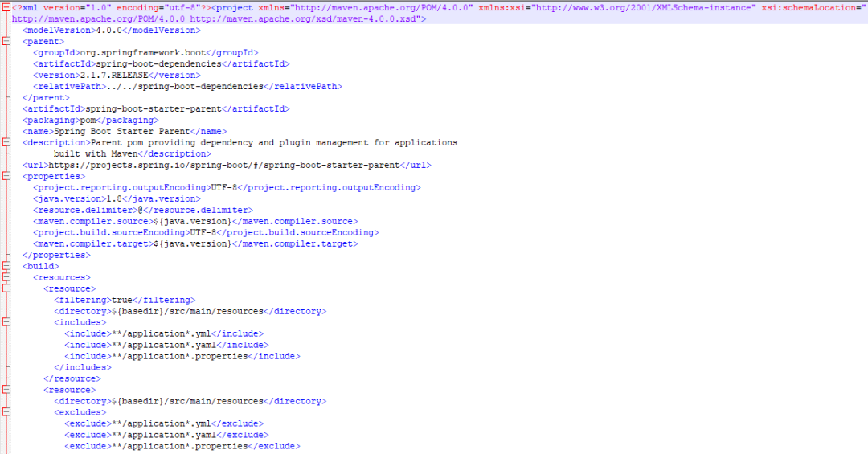Screen dimensions: 868x454
Task: Click the maven.compiler.target line
Action: (195, 243)
